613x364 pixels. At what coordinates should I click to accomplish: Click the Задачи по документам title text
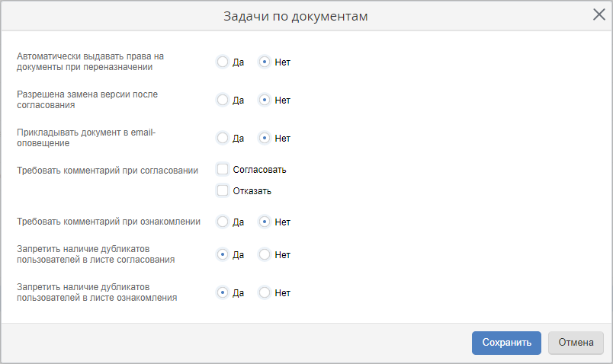[x=296, y=16]
